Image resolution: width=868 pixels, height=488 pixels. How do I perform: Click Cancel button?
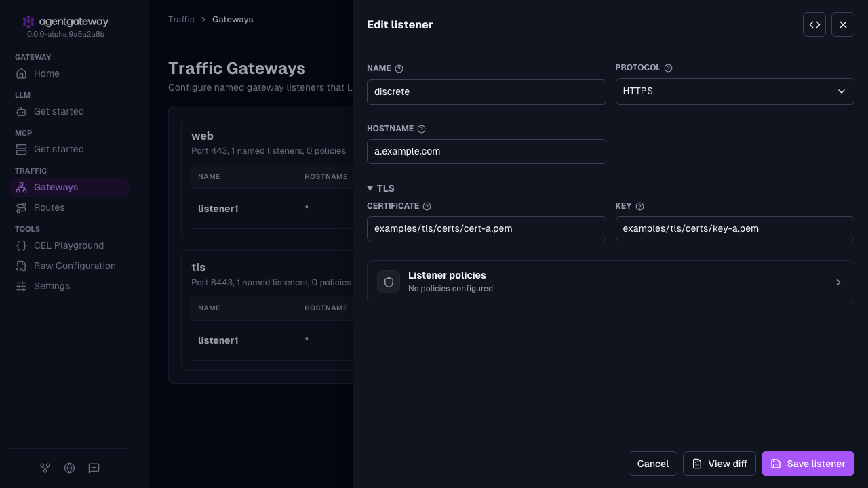tap(652, 464)
